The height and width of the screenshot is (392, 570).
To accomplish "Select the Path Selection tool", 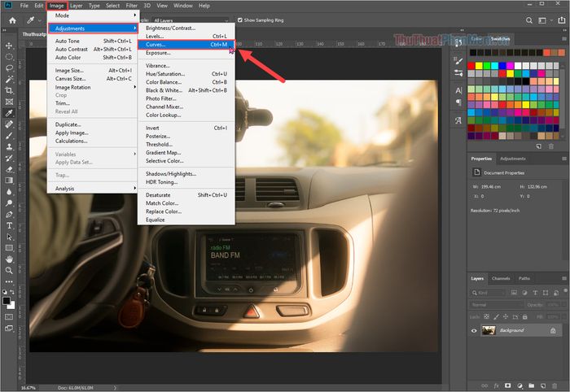I will coord(9,237).
